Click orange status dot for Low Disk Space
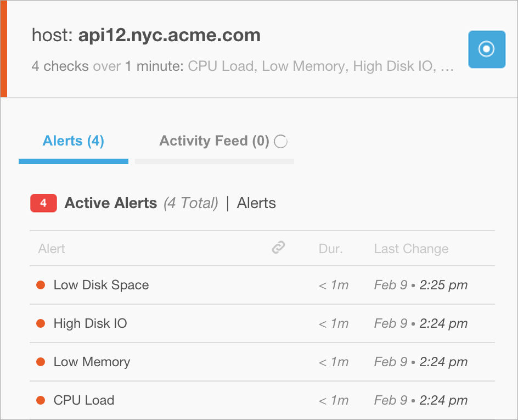Screen dimensions: 518x420 (40, 285)
